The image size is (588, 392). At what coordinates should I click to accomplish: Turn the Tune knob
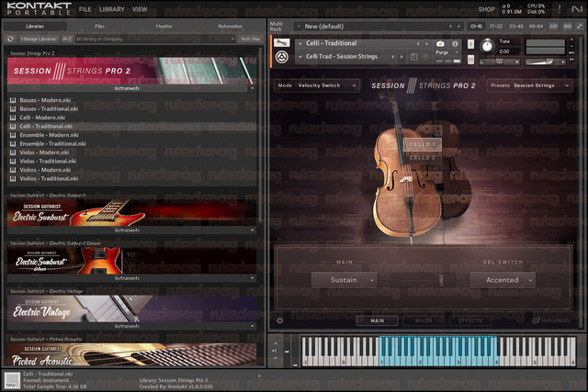point(487,46)
